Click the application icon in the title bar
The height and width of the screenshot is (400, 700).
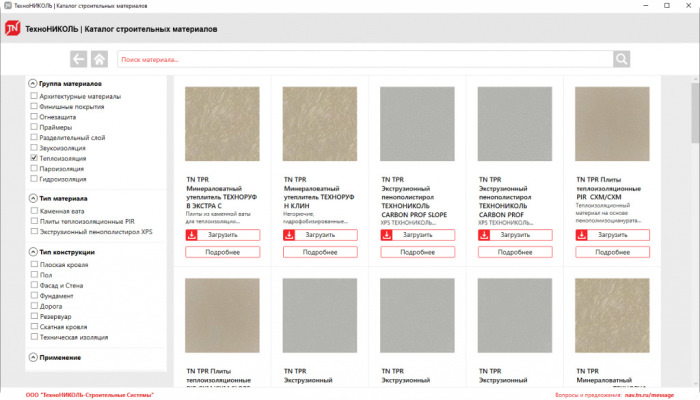[8, 5]
